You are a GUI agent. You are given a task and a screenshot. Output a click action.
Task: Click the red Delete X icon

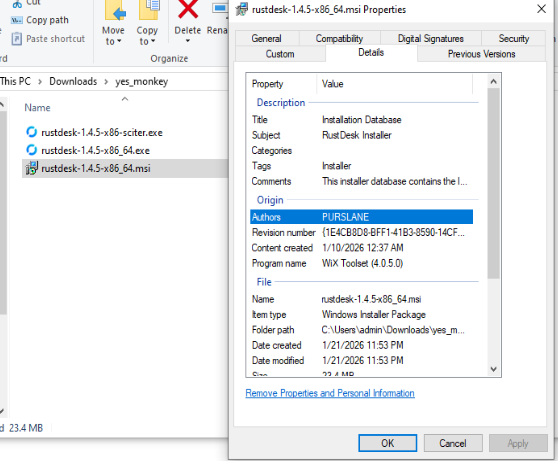click(188, 9)
